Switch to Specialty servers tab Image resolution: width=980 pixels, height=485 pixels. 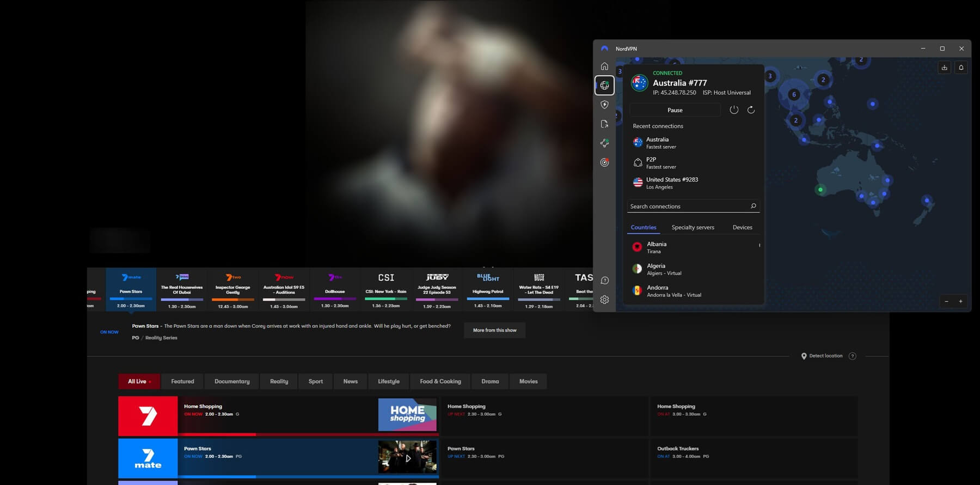(x=693, y=227)
